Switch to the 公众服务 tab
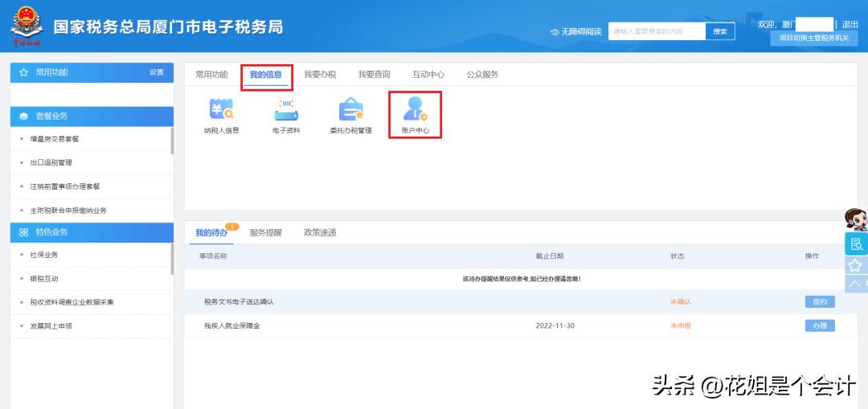 [483, 75]
